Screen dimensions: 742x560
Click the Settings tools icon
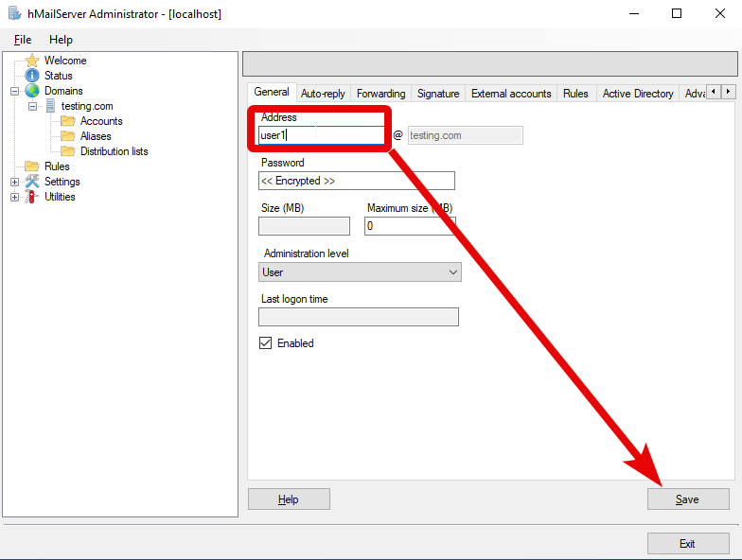click(32, 182)
